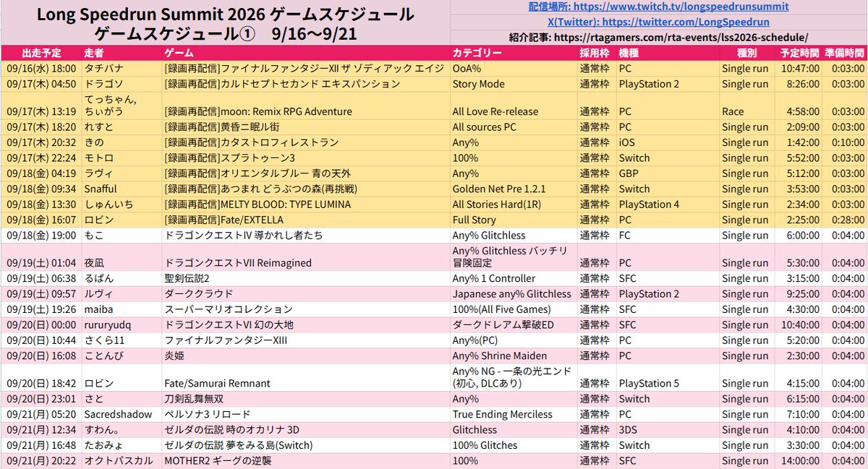Viewport: 868px width, 469px height.
Task: Click the カテゴリー column header
Action: pyautogui.click(x=513, y=53)
